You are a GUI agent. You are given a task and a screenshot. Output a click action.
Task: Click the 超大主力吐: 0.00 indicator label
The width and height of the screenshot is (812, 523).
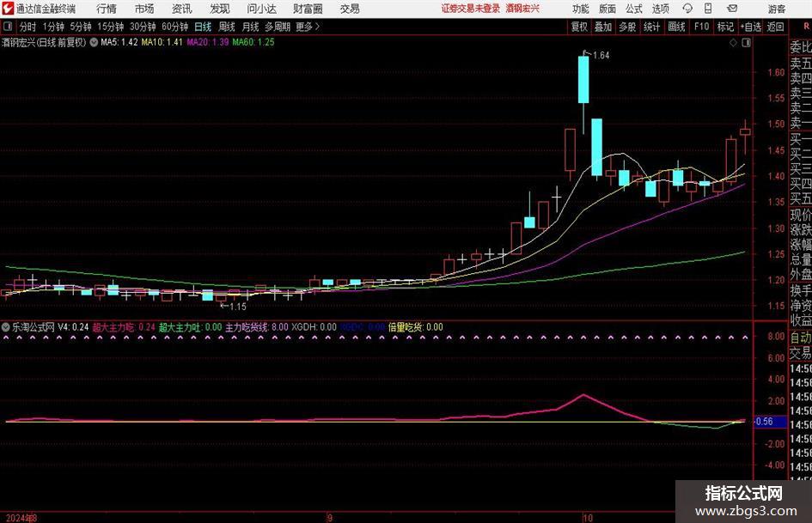tap(190, 326)
